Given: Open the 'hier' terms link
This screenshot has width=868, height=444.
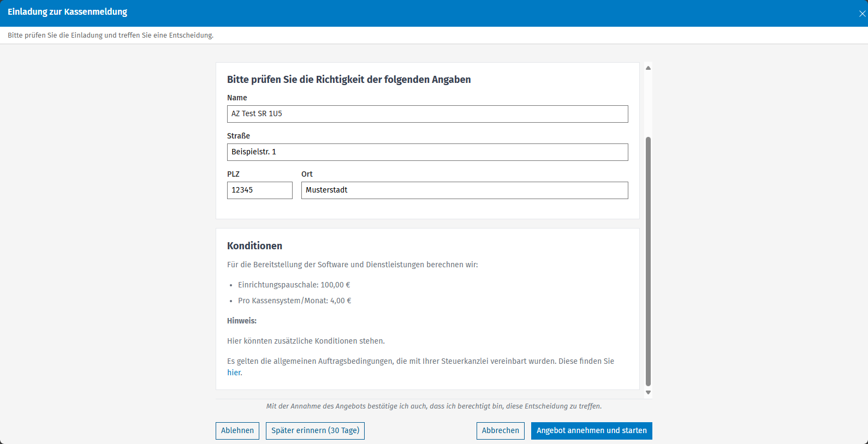Looking at the screenshot, I should pyautogui.click(x=234, y=373).
